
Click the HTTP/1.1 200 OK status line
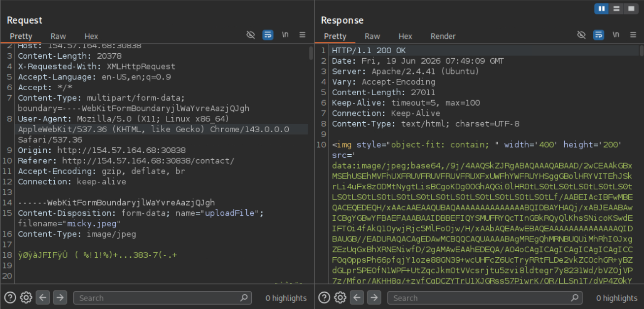(369, 51)
